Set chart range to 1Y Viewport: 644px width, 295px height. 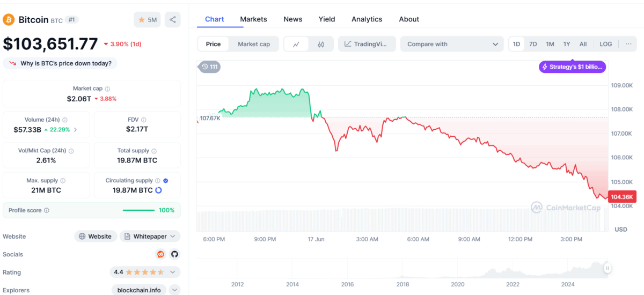point(567,44)
